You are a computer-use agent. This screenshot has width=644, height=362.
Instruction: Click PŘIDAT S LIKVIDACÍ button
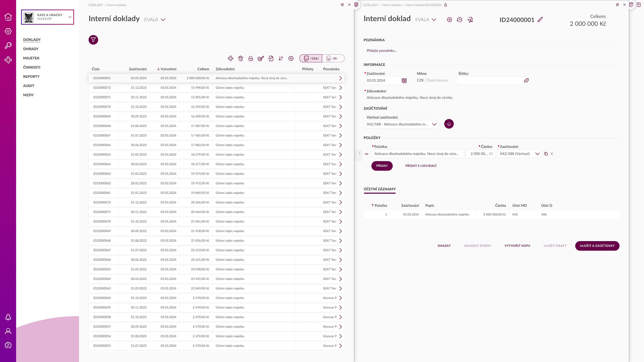421,166
